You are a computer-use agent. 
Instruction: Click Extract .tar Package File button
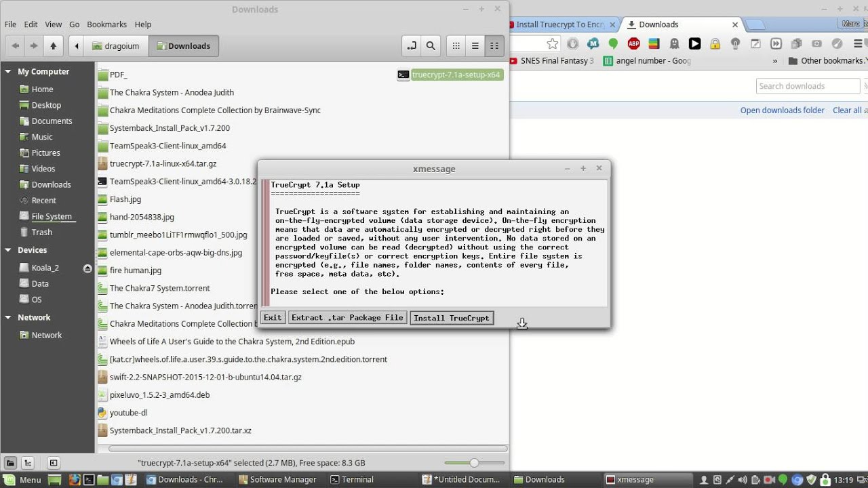(347, 318)
